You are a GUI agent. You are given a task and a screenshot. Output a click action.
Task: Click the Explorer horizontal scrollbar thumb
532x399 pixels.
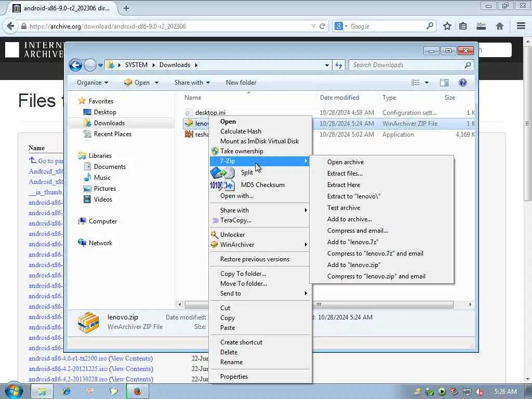click(x=319, y=304)
